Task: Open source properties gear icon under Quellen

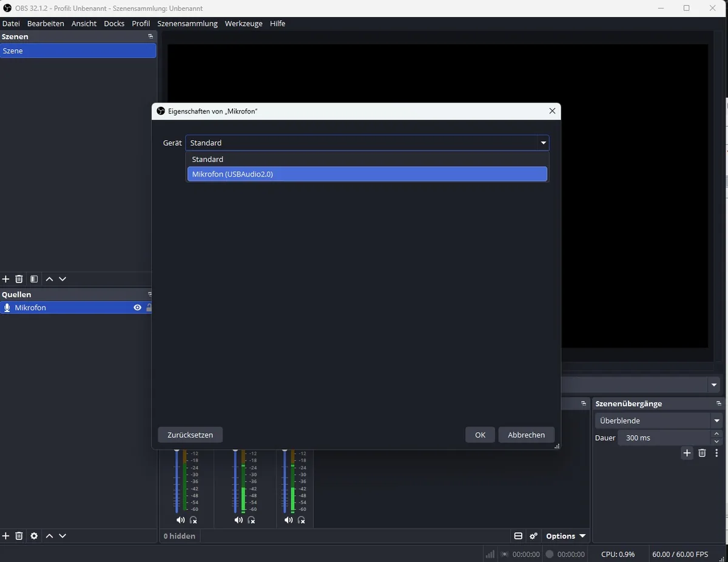Action: point(34,536)
